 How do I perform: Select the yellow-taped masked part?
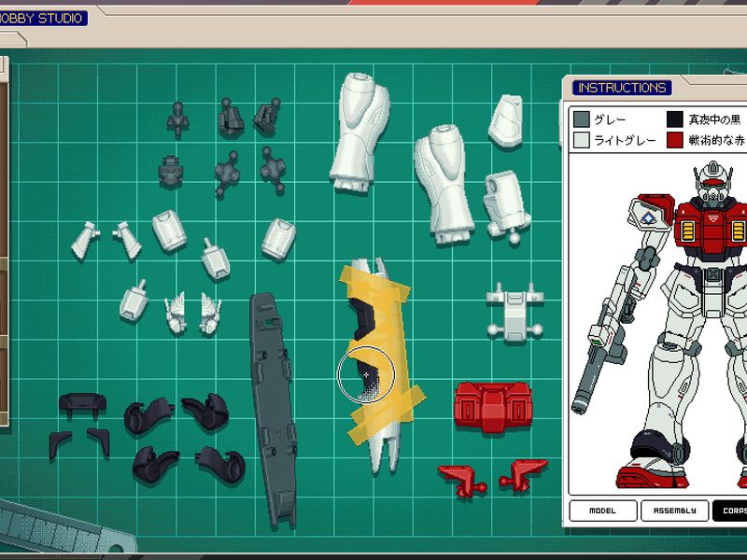[380, 364]
